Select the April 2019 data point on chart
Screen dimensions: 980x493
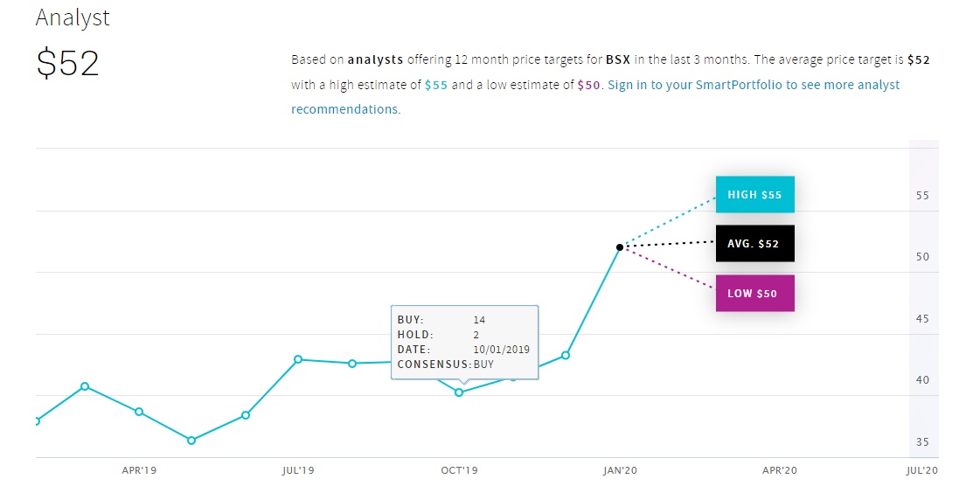pyautogui.click(x=139, y=412)
